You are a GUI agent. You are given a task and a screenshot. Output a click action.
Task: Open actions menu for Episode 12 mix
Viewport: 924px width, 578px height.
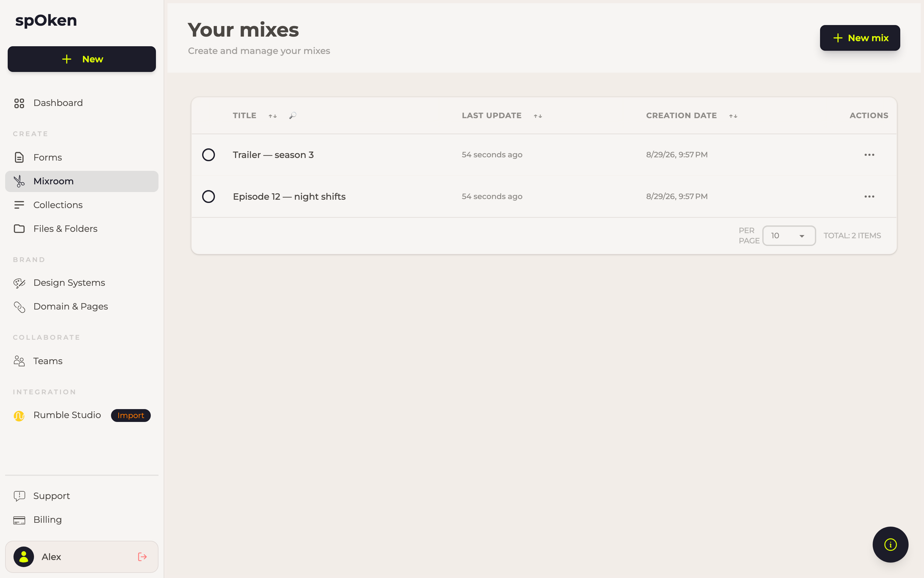[869, 197]
